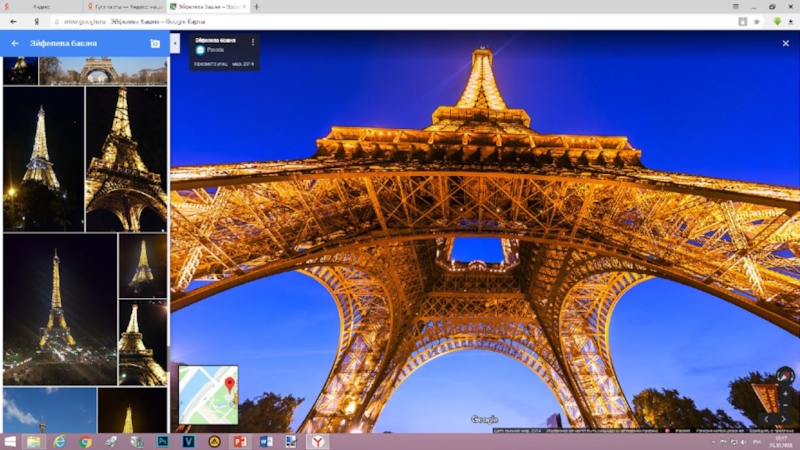The image size is (800, 450).
Task: Open the minimap with red pin
Action: (x=208, y=395)
